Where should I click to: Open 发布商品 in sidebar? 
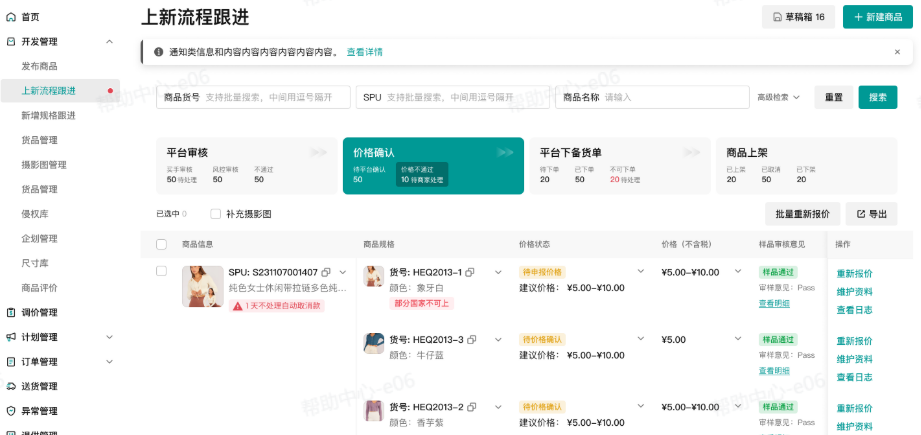[39, 66]
